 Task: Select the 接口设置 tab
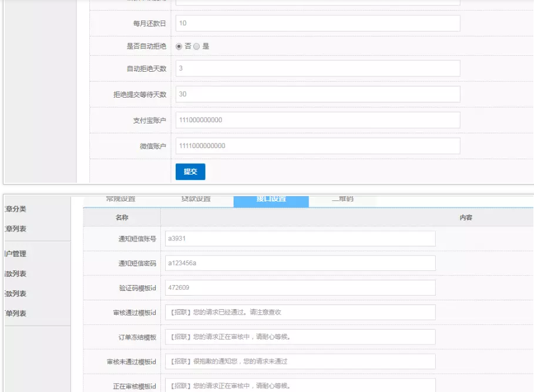[271, 200]
